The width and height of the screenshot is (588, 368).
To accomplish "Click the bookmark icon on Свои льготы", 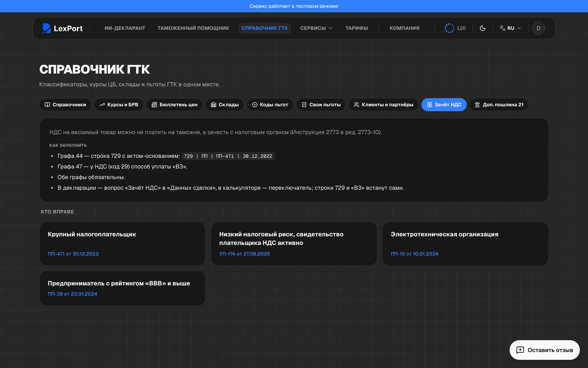I will pos(304,105).
